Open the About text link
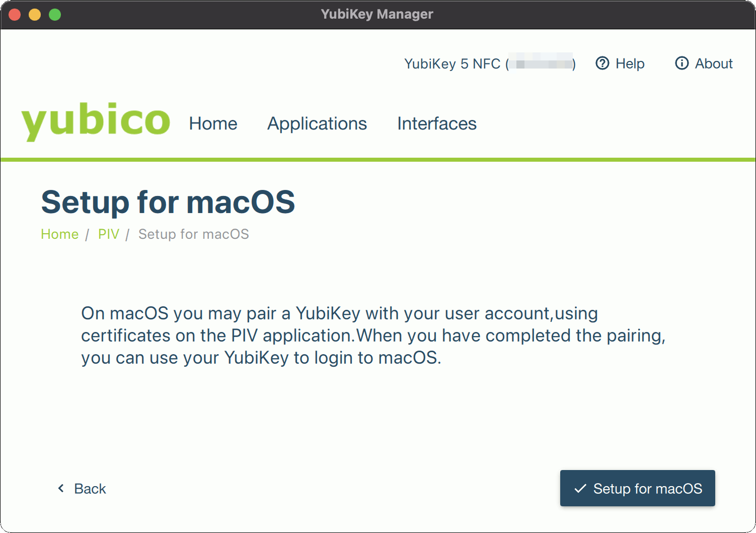 tap(714, 63)
